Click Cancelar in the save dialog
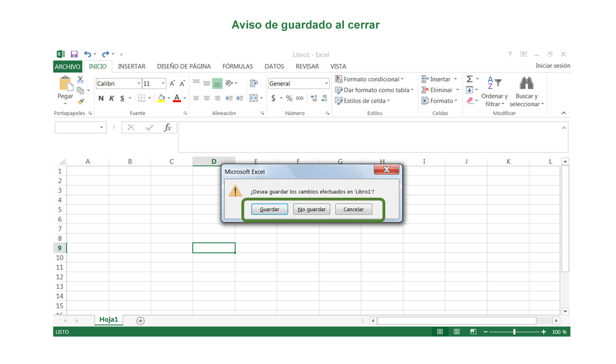This screenshot has width=616, height=364. click(x=353, y=209)
